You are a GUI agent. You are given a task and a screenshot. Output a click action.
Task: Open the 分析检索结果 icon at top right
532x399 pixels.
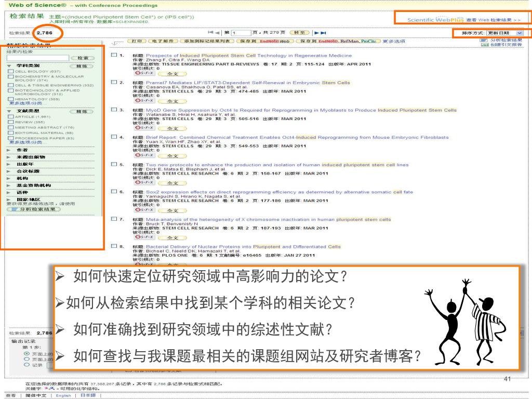click(484, 40)
